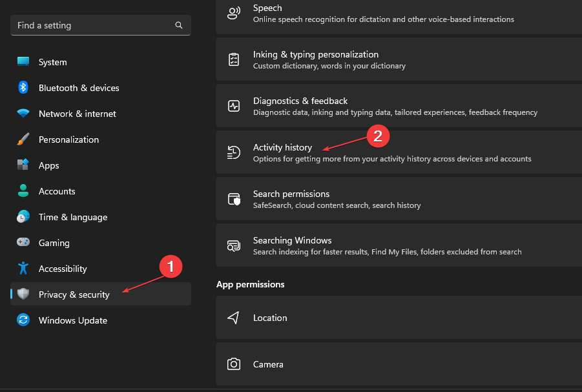
Task: Click the Location arrow icon
Action: click(233, 318)
